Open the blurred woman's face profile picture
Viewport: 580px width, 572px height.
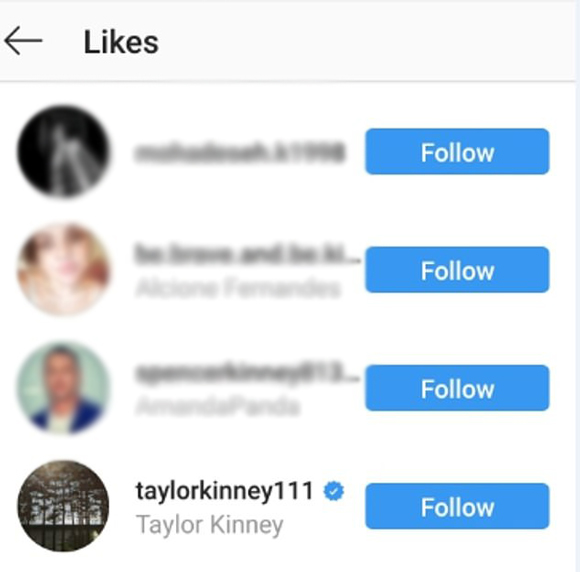63,269
